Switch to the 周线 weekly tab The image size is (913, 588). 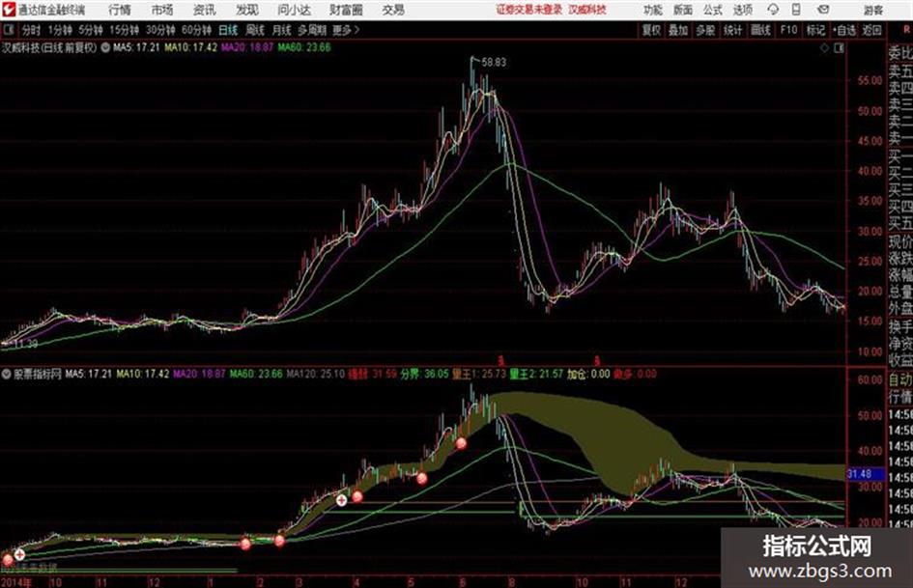(x=255, y=30)
